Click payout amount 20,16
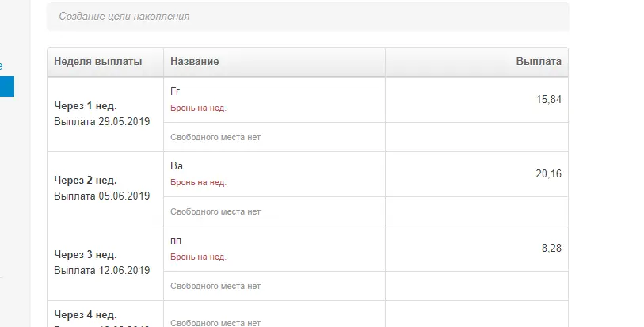 click(x=548, y=174)
